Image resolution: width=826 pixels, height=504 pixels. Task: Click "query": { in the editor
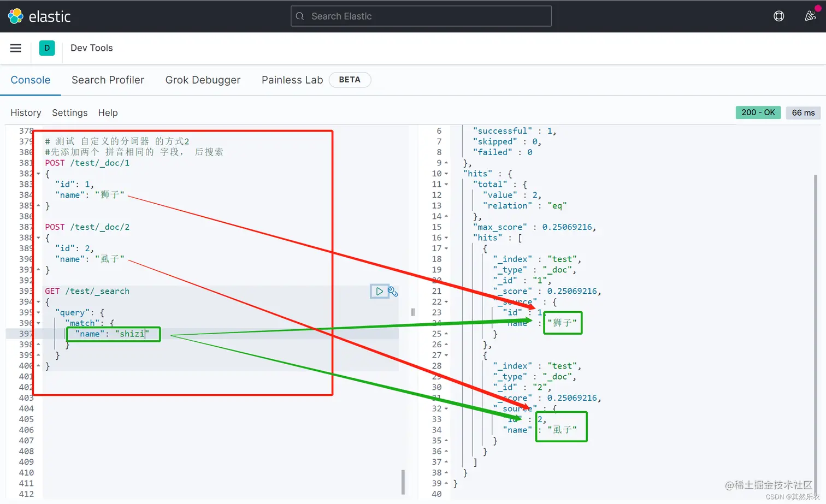[x=80, y=313]
